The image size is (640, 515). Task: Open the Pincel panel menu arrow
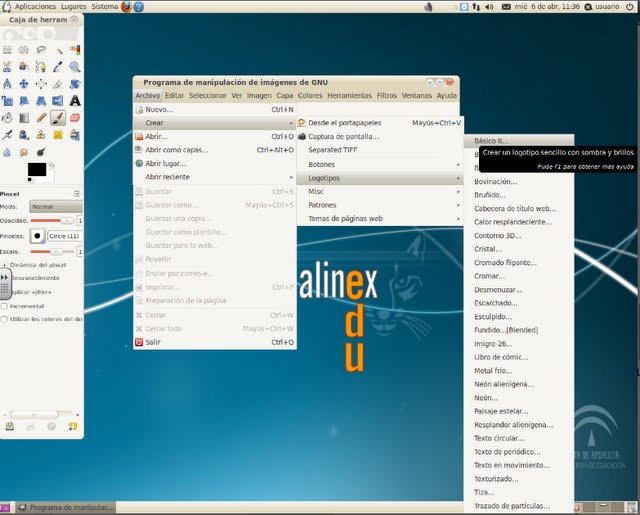point(77,193)
